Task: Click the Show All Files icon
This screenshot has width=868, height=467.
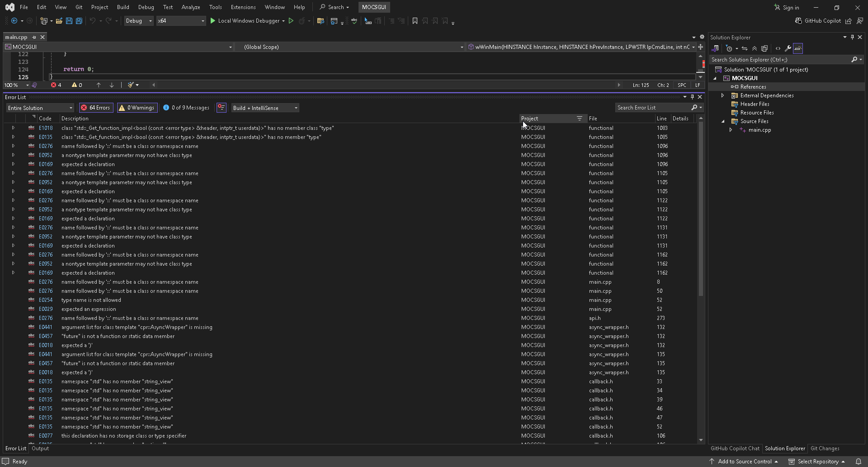Action: [x=764, y=48]
